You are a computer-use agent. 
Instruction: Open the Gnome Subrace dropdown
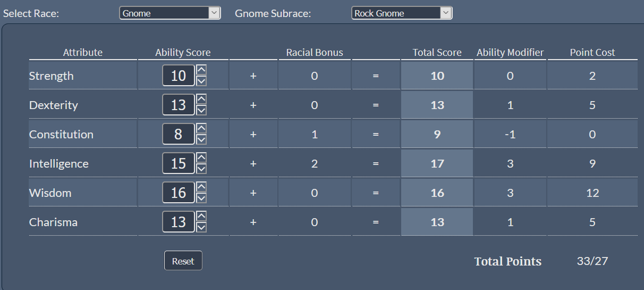402,13
